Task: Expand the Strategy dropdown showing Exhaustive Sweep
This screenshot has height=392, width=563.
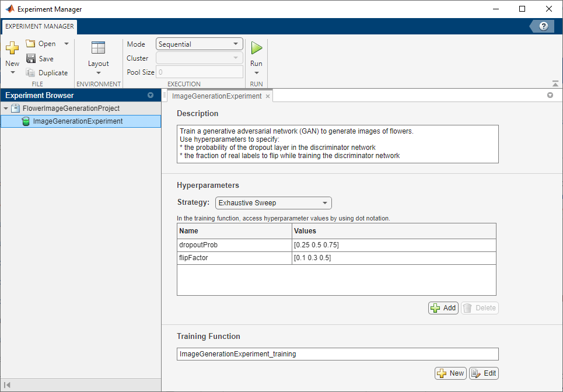Action: pyautogui.click(x=273, y=203)
